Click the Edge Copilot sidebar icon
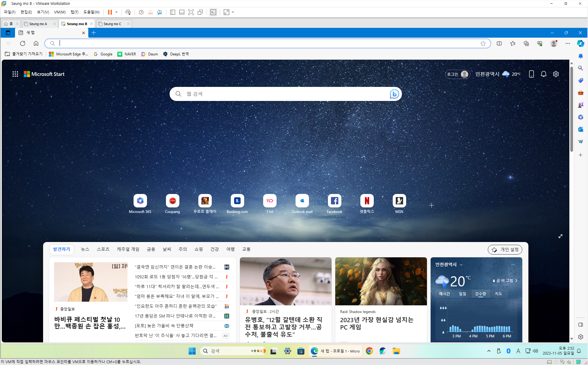The width and height of the screenshot is (588, 365). pyautogui.click(x=580, y=43)
